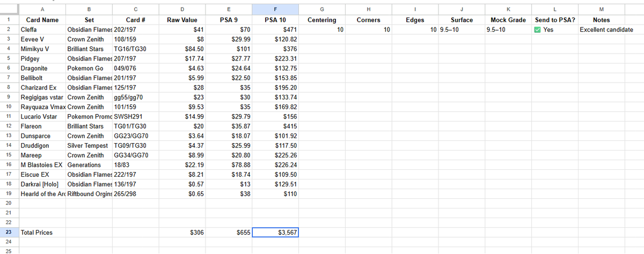The width and height of the screenshot is (644, 254).
Task: Click the 'PSA 10' header cell
Action: (x=276, y=20)
